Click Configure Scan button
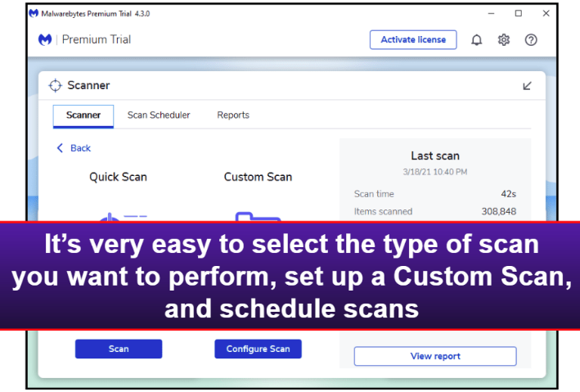The width and height of the screenshot is (580, 392). (258, 349)
